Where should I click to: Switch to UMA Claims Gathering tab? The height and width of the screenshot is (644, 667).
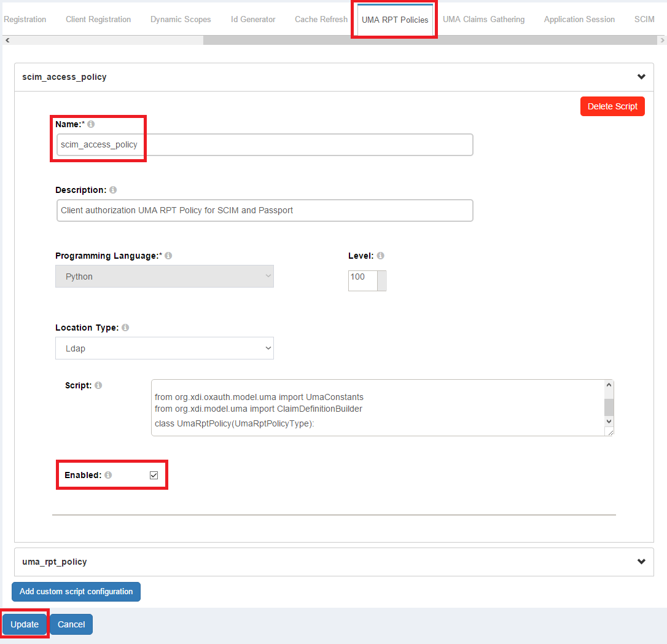coord(483,20)
